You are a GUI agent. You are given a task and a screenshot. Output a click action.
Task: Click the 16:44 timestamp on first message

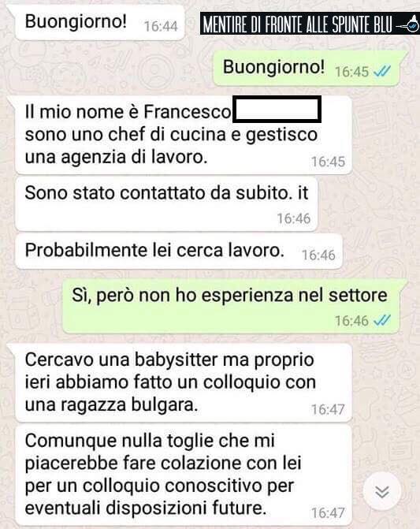pyautogui.click(x=161, y=26)
